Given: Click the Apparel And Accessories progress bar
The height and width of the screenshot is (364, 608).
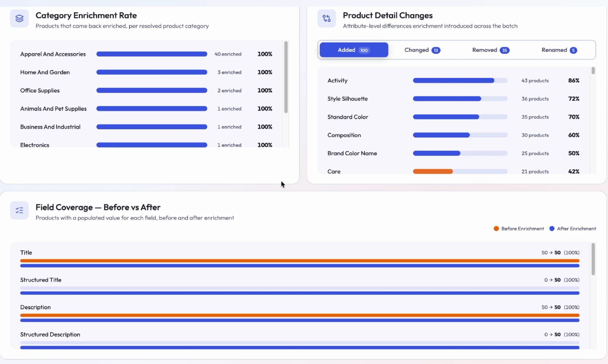Looking at the screenshot, I should point(152,54).
